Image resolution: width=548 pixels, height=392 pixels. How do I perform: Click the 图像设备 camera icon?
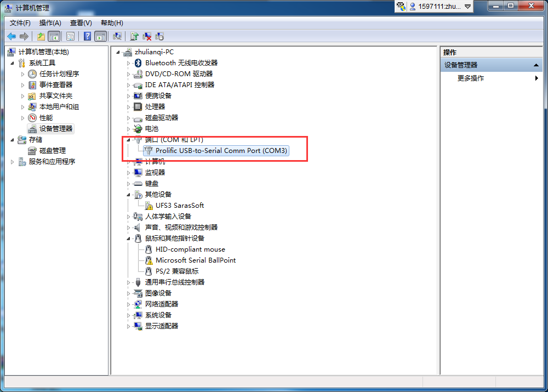138,293
